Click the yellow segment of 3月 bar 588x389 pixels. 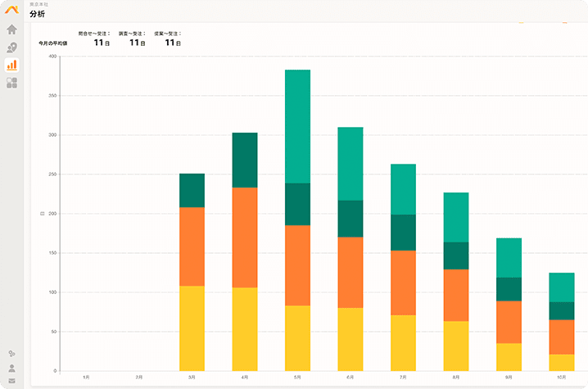click(x=192, y=328)
